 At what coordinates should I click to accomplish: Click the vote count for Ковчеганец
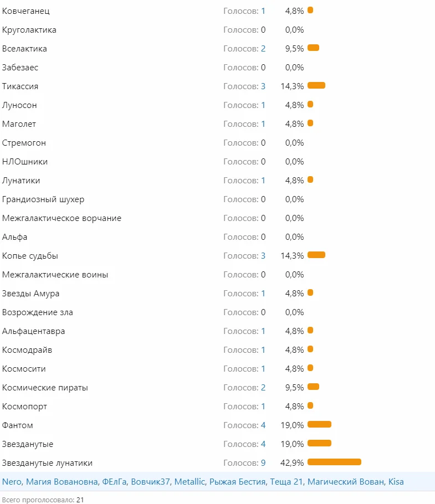click(x=263, y=11)
